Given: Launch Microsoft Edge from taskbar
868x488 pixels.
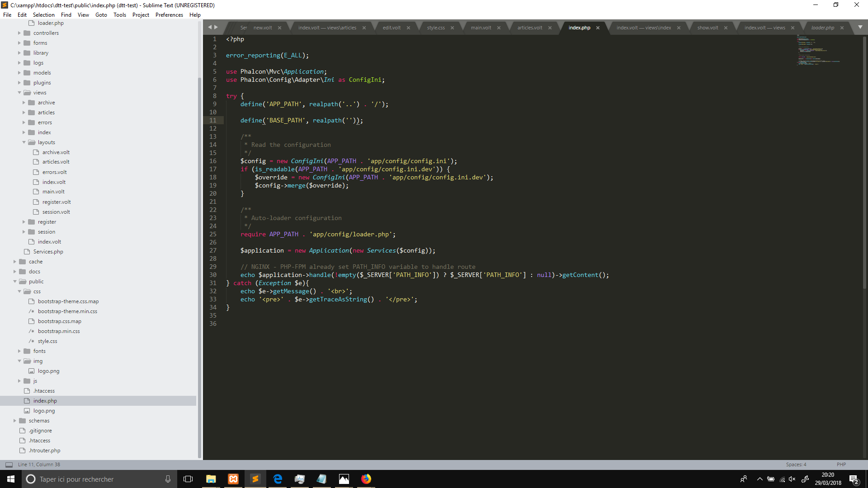Looking at the screenshot, I should (278, 479).
